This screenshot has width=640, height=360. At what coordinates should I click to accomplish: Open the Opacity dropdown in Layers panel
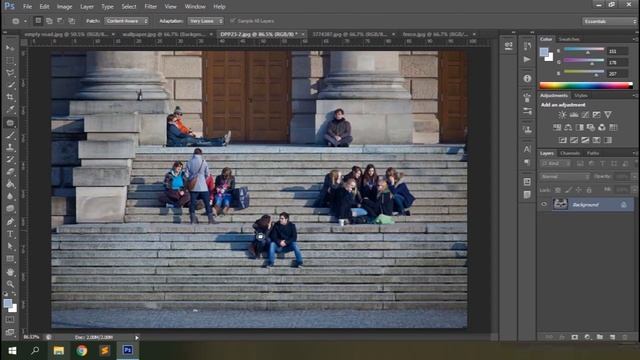click(634, 177)
